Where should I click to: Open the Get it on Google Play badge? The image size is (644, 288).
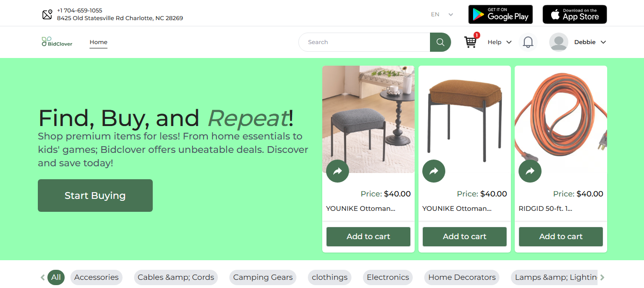click(x=501, y=14)
